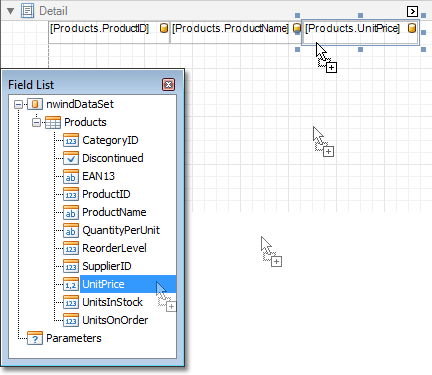Click the SupplierID numeric field icon
The height and width of the screenshot is (375, 432).
71,266
